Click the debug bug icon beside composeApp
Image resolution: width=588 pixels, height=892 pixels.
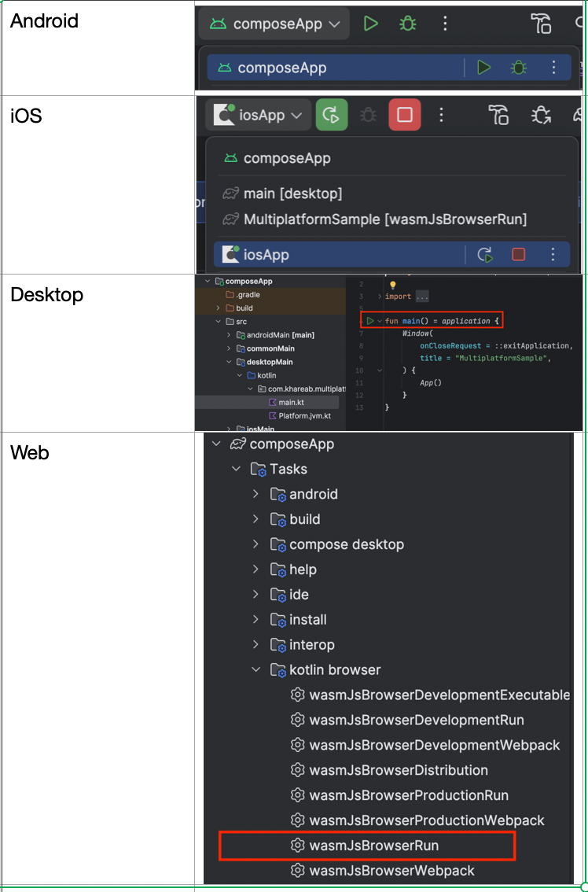pyautogui.click(x=407, y=24)
